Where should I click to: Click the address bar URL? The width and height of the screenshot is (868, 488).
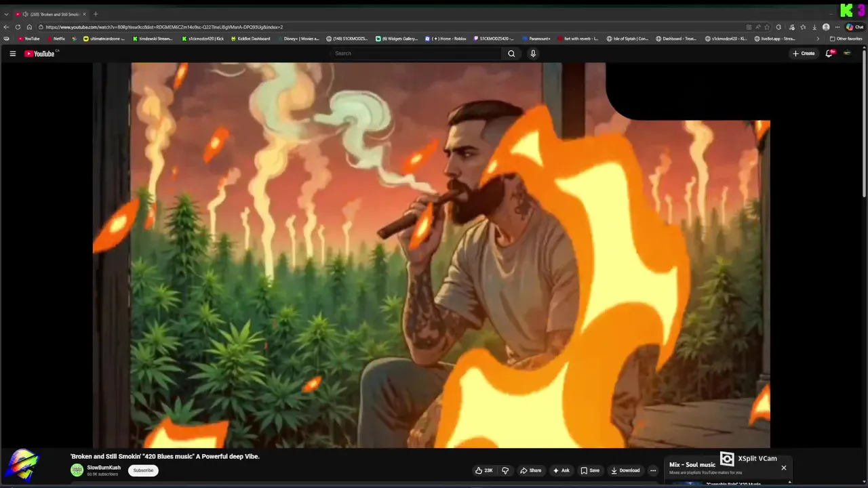pos(164,27)
